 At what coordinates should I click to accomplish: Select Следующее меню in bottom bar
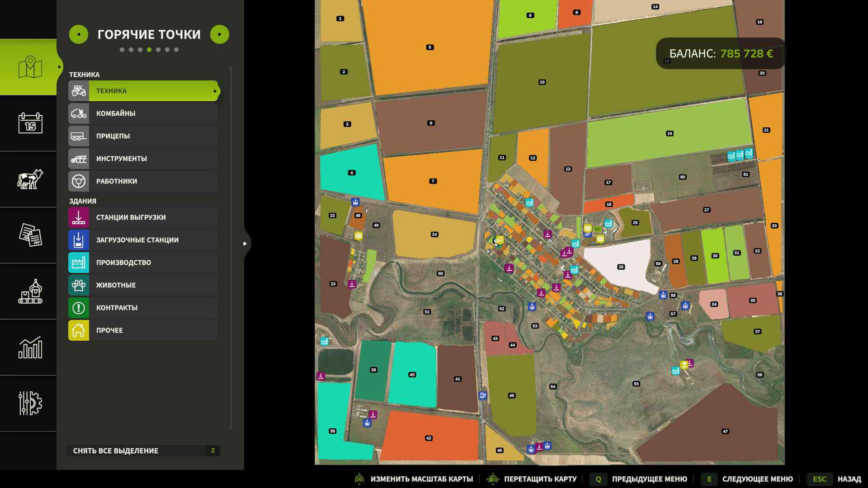[757, 479]
